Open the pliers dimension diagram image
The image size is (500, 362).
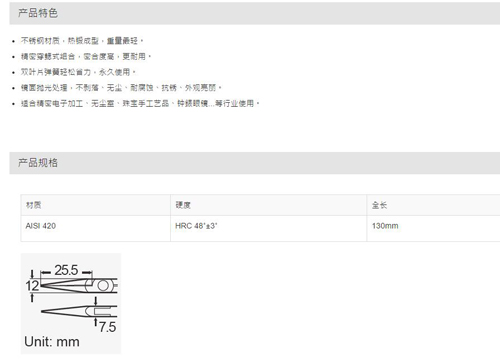71,303
